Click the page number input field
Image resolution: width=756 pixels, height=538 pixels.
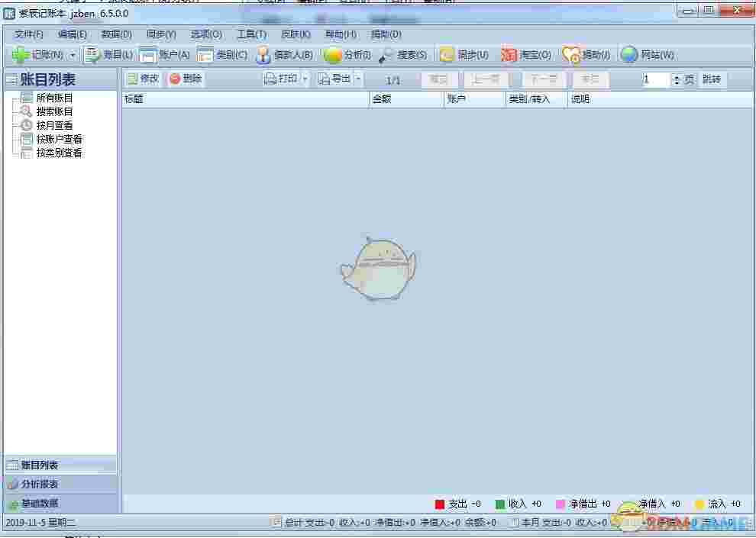[x=656, y=79]
